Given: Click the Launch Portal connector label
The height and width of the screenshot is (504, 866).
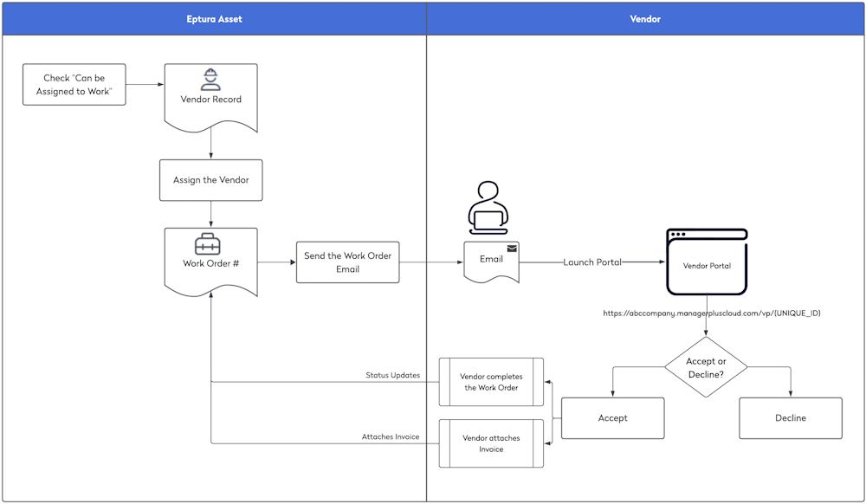Looking at the screenshot, I should point(592,262).
